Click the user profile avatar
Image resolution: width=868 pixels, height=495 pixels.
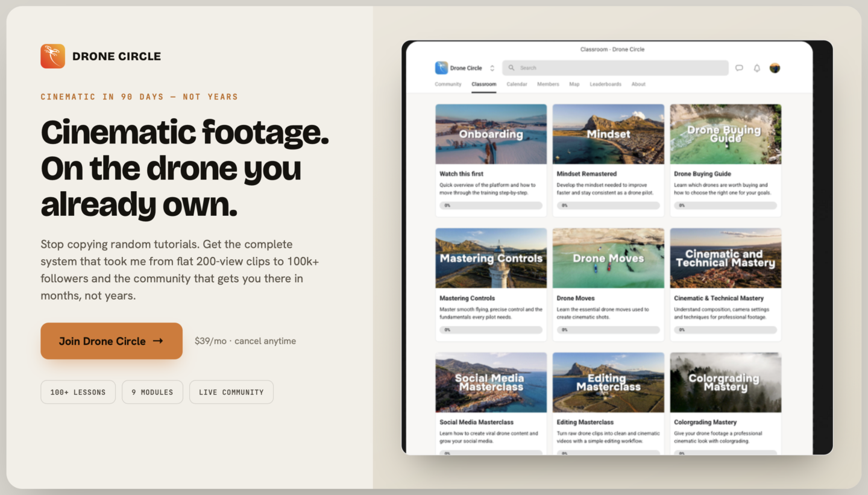(x=775, y=68)
